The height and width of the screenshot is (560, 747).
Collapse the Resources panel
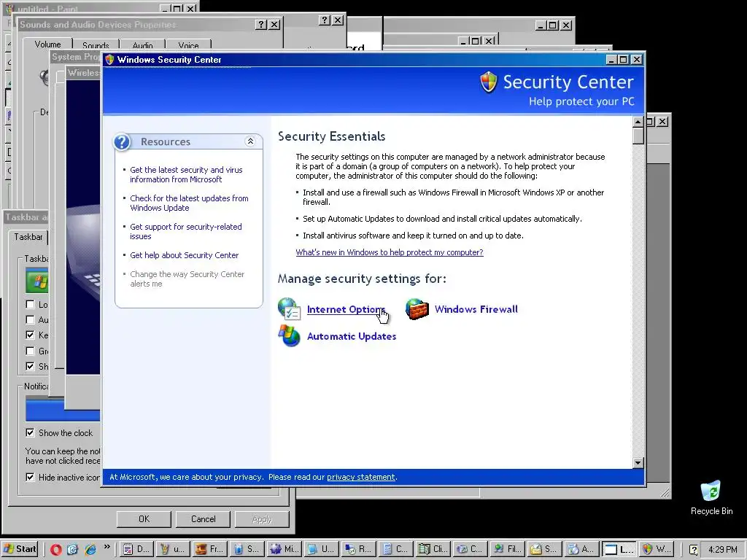(x=250, y=141)
